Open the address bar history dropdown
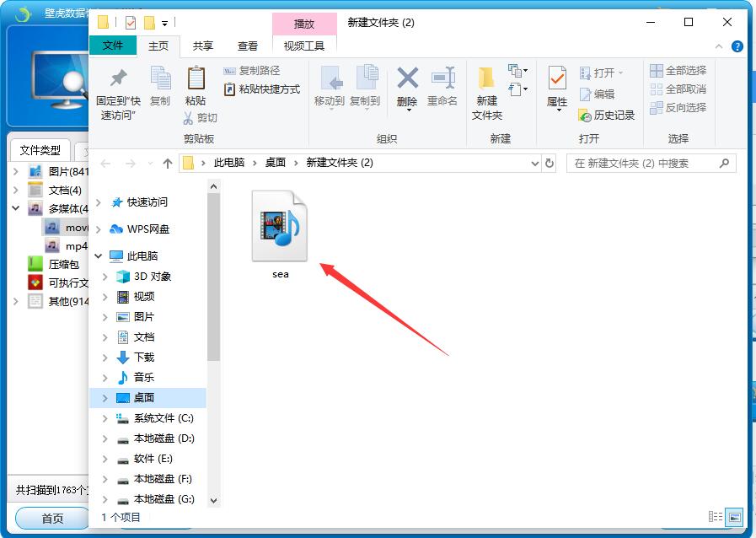The height and width of the screenshot is (538, 756). (x=534, y=163)
